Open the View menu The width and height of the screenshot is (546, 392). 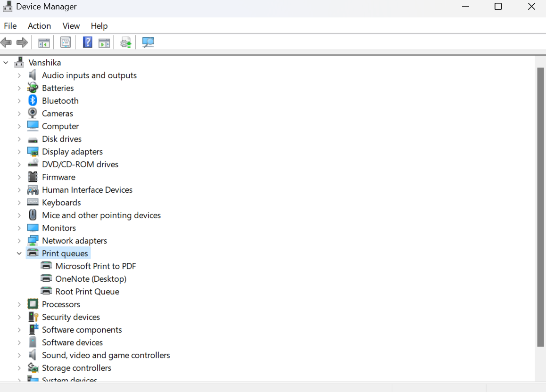click(x=71, y=26)
